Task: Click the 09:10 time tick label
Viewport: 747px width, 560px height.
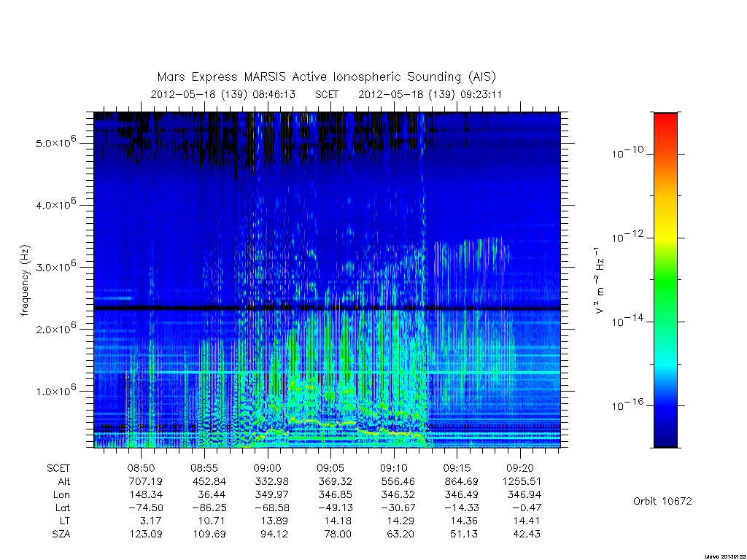Action: [394, 469]
